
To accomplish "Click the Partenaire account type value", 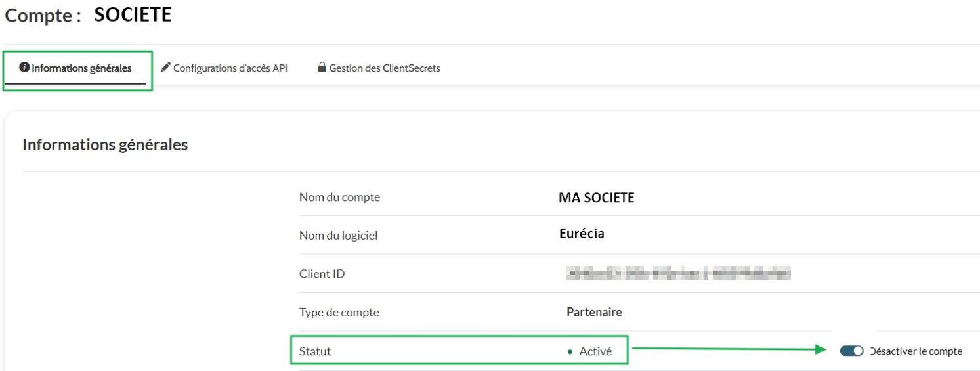I will 594,313.
